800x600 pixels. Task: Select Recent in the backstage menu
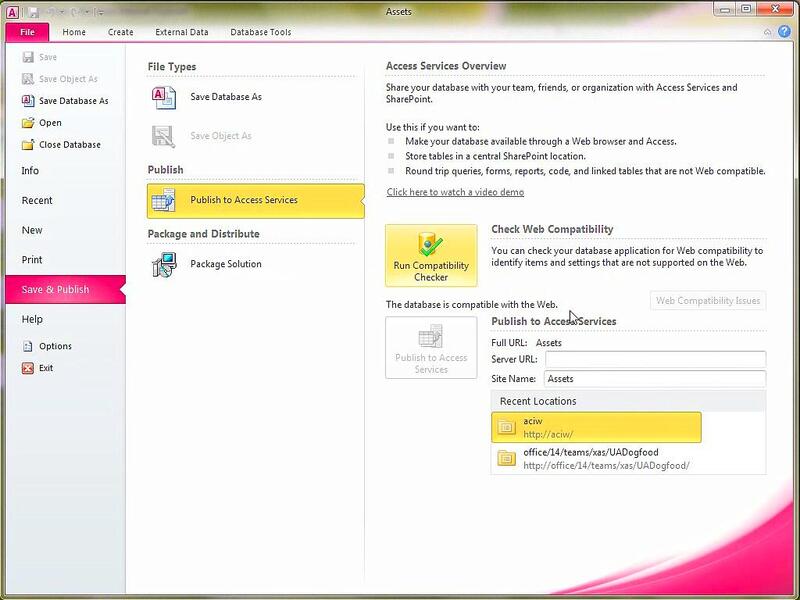point(37,201)
